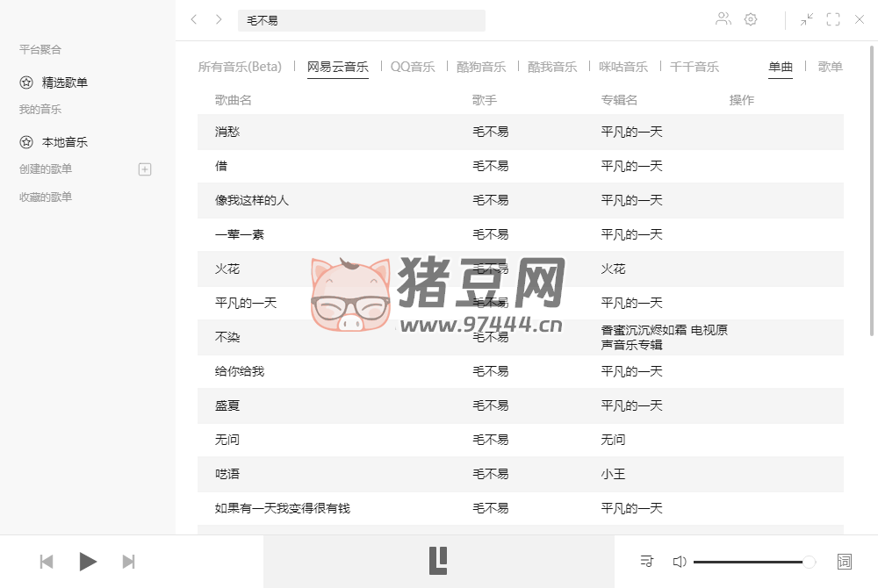Switch results to 歌单 view
The image size is (878, 588).
[x=830, y=67]
